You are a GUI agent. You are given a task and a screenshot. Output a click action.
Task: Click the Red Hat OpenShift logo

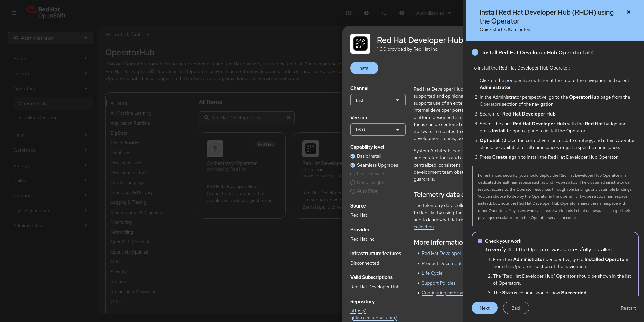pyautogui.click(x=46, y=12)
